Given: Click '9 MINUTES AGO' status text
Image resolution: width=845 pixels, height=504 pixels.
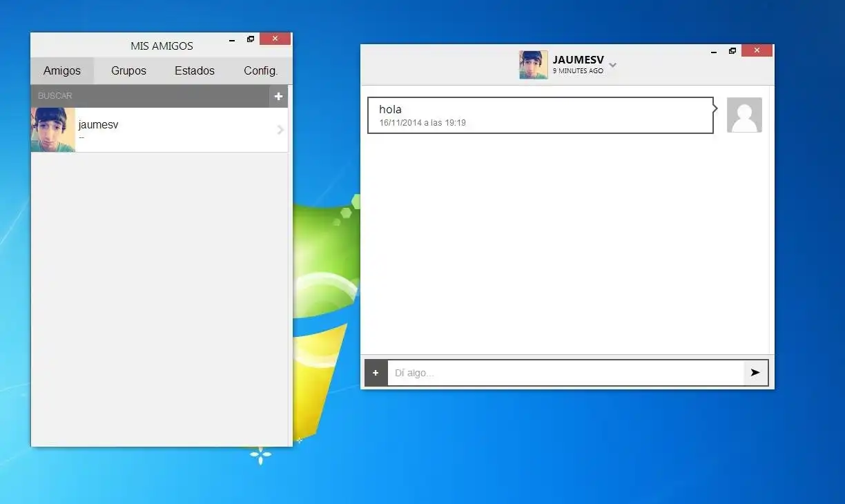Looking at the screenshot, I should tap(578, 71).
